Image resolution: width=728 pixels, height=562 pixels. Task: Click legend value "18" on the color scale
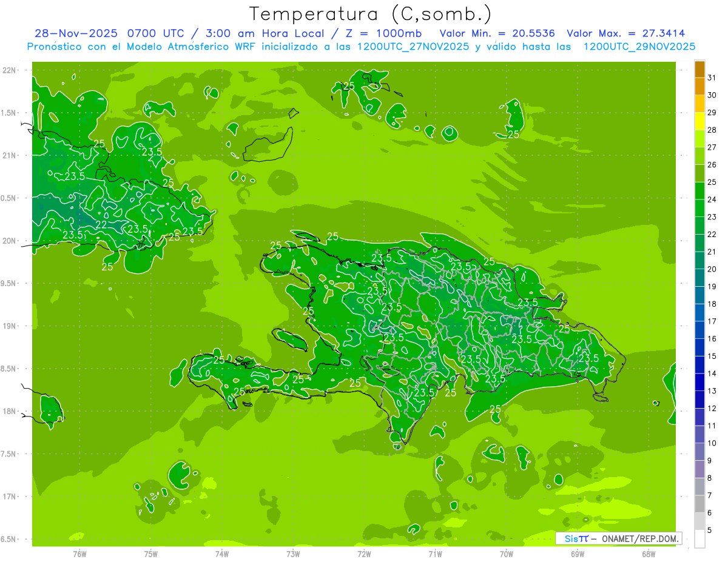click(712, 304)
